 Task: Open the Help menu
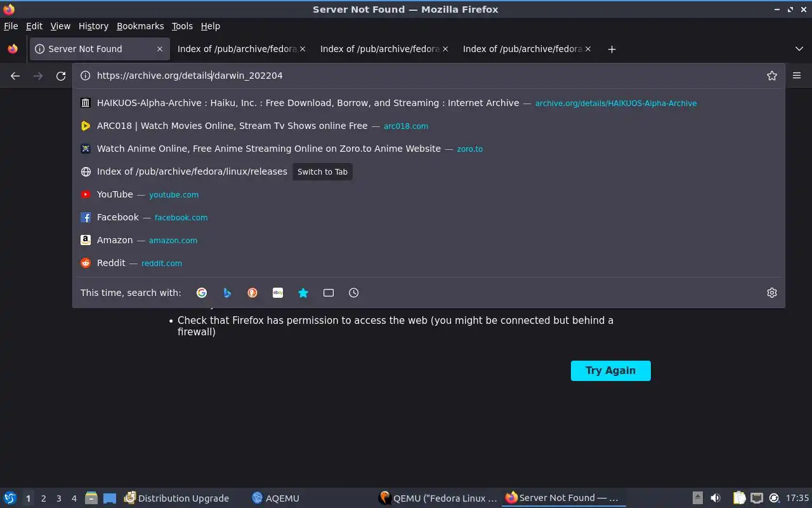pos(211,26)
